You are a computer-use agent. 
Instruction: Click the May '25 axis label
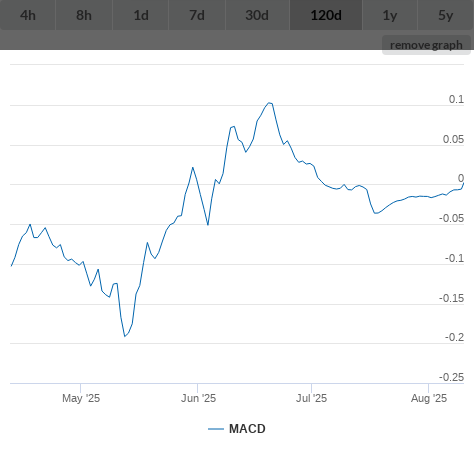tap(81, 398)
